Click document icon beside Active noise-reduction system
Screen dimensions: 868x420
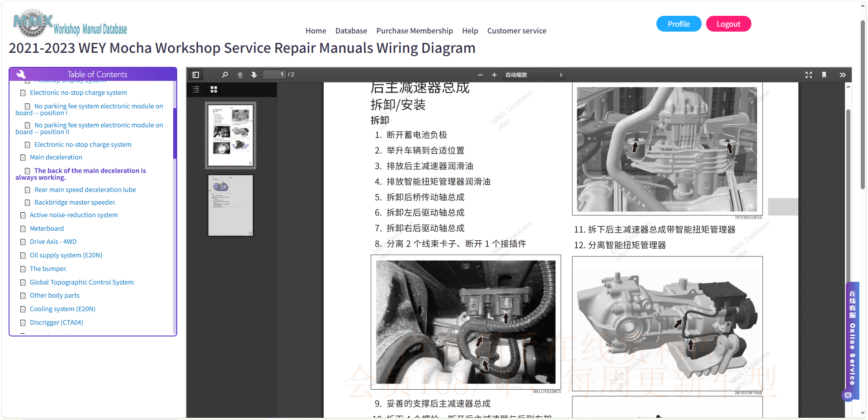pos(23,215)
